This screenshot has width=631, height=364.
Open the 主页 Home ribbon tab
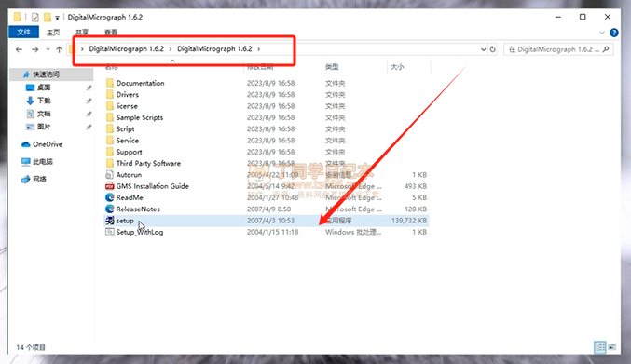(53, 33)
